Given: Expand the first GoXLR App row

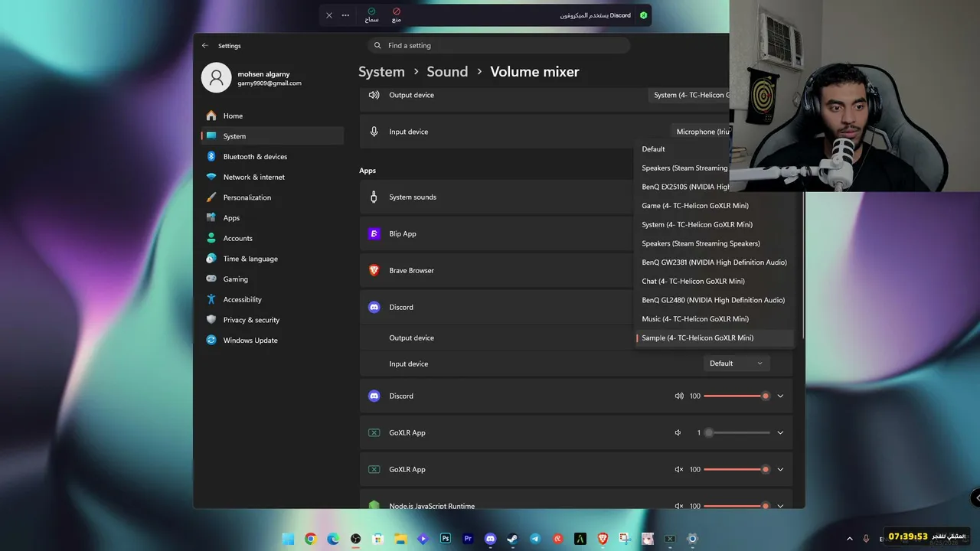Looking at the screenshot, I should [x=780, y=433].
